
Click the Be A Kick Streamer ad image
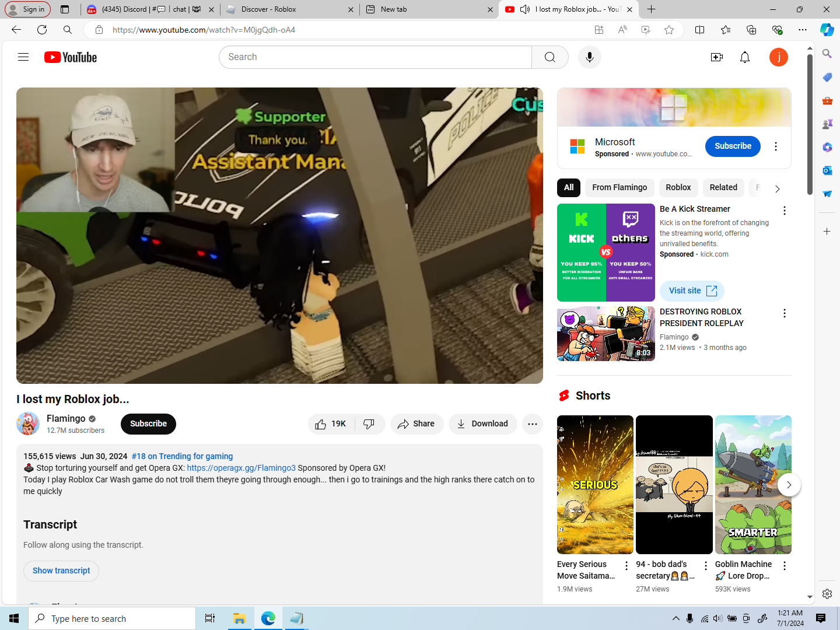point(606,253)
